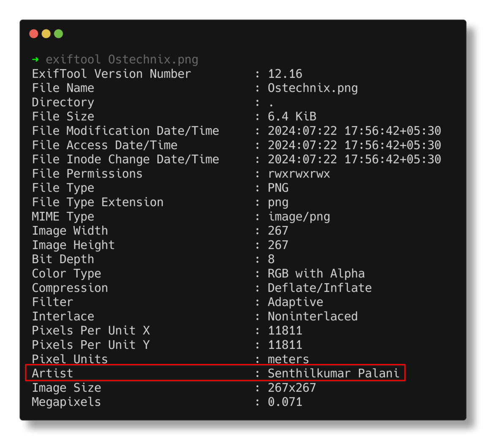
Task: Click the File Size value 6.4 KiB
Action: tap(292, 117)
